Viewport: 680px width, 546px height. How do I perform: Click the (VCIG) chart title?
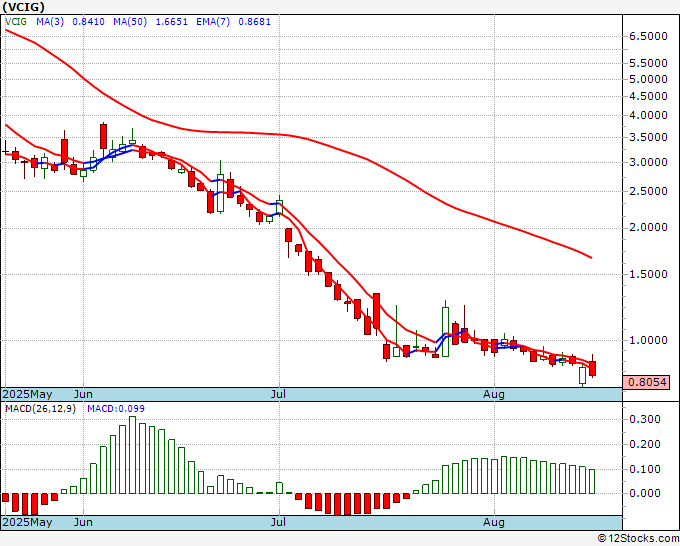coord(23,7)
